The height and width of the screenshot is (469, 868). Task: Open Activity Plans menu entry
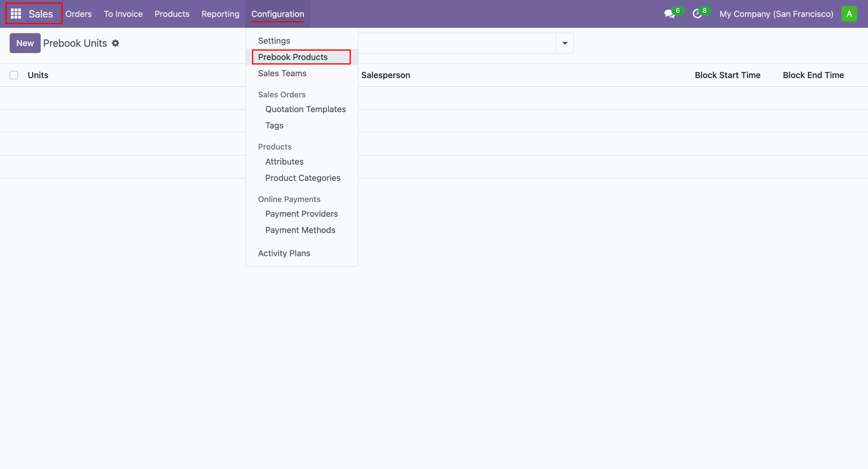284,253
